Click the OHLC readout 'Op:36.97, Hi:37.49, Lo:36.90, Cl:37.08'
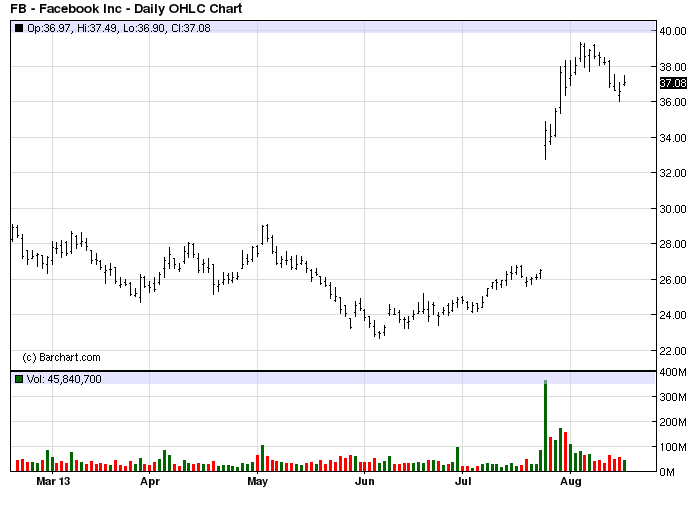700x512 pixels. pos(119,28)
